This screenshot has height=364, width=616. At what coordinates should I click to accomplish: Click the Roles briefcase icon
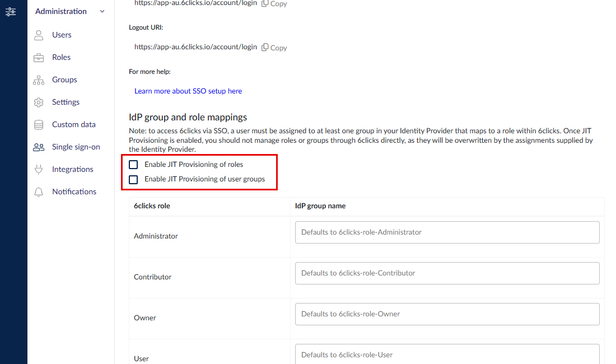[39, 58]
